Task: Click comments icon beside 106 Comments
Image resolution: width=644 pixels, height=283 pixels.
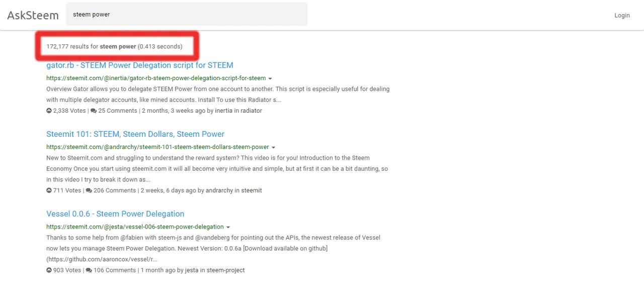Action: [89, 270]
